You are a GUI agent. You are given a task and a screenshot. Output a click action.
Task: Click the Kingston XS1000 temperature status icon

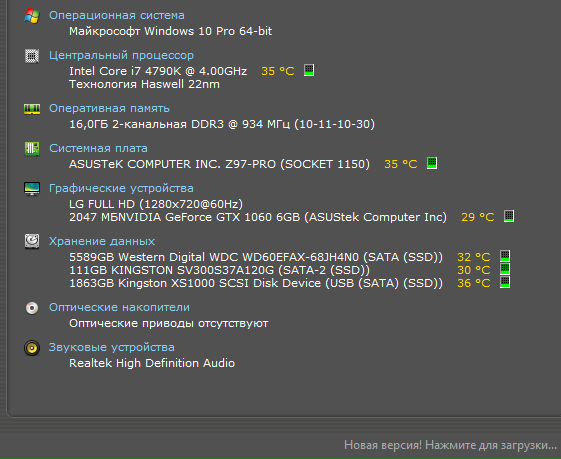coord(505,282)
